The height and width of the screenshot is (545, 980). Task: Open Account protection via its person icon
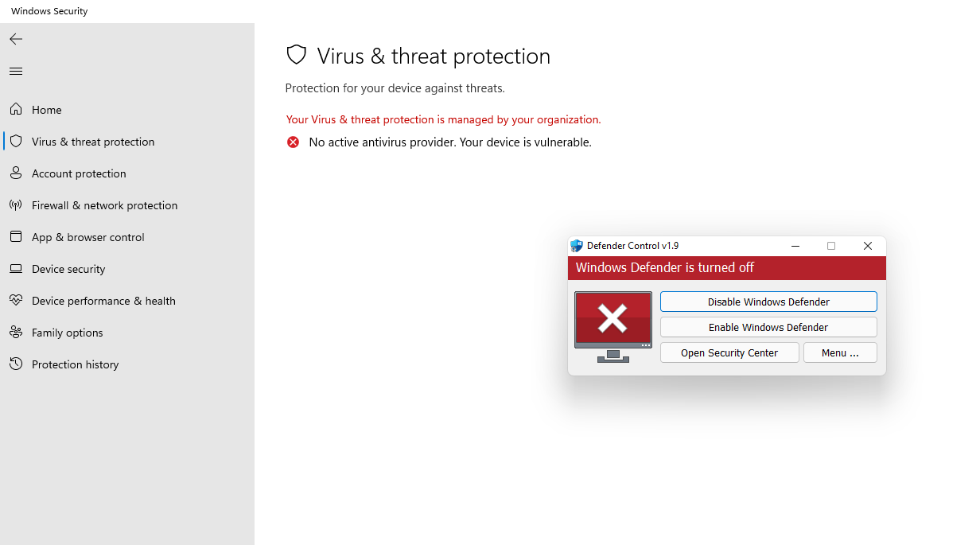pos(16,173)
